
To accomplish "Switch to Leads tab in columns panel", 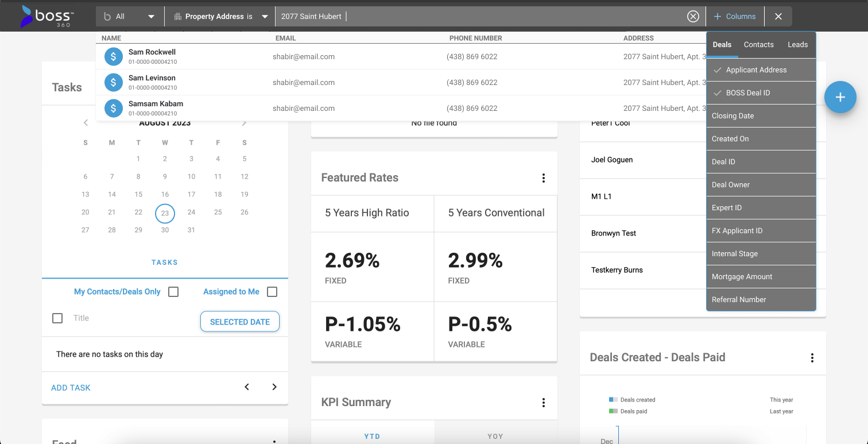I will [x=797, y=44].
